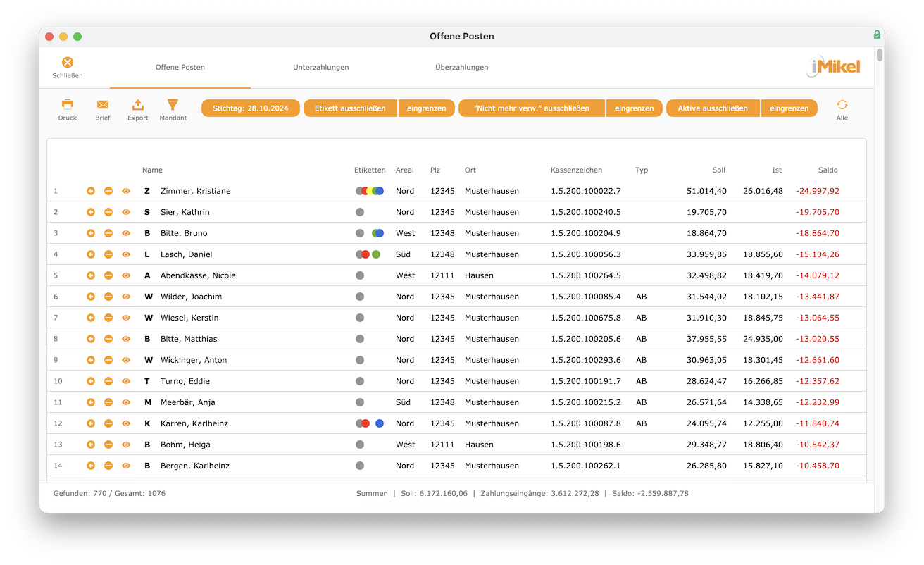
Task: Toggle eye icon for Lasch, Daniel row
Action: pos(126,254)
